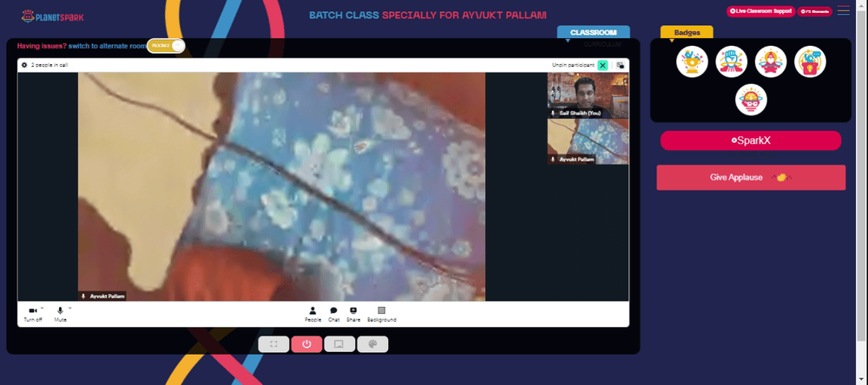Click the color palette button

click(x=372, y=344)
